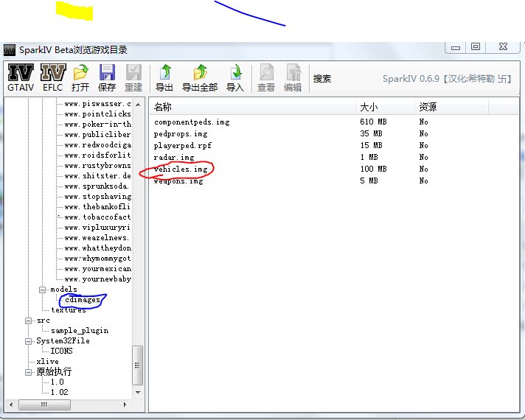Collapse the models tree node
This screenshot has height=420, width=525.
tap(41, 290)
